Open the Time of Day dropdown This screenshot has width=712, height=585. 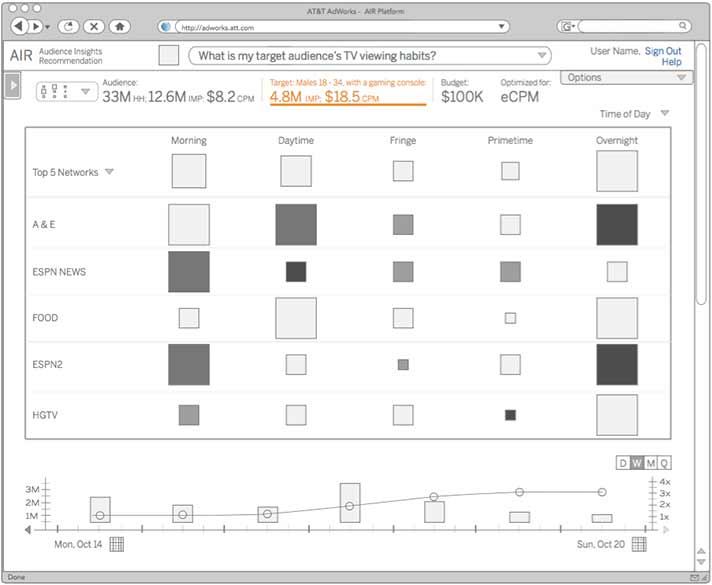pyautogui.click(x=665, y=113)
